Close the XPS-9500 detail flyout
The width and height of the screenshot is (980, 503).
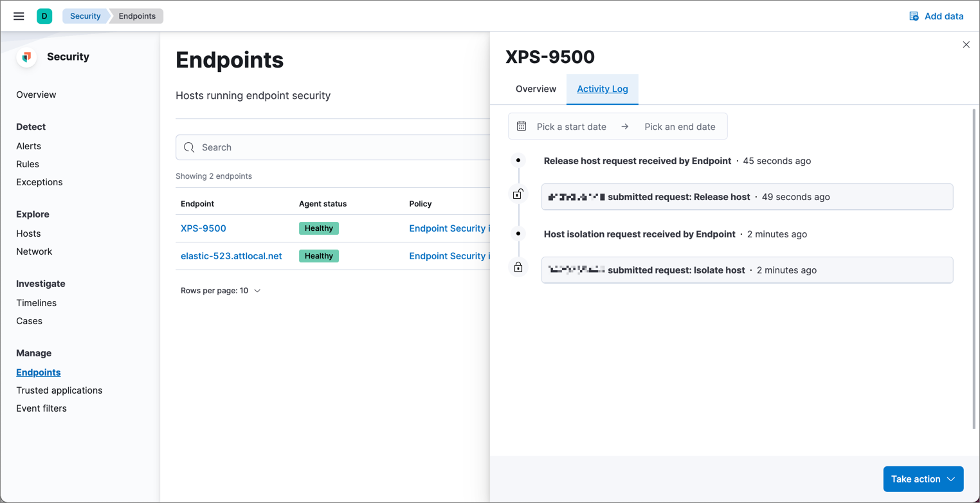pos(966,44)
